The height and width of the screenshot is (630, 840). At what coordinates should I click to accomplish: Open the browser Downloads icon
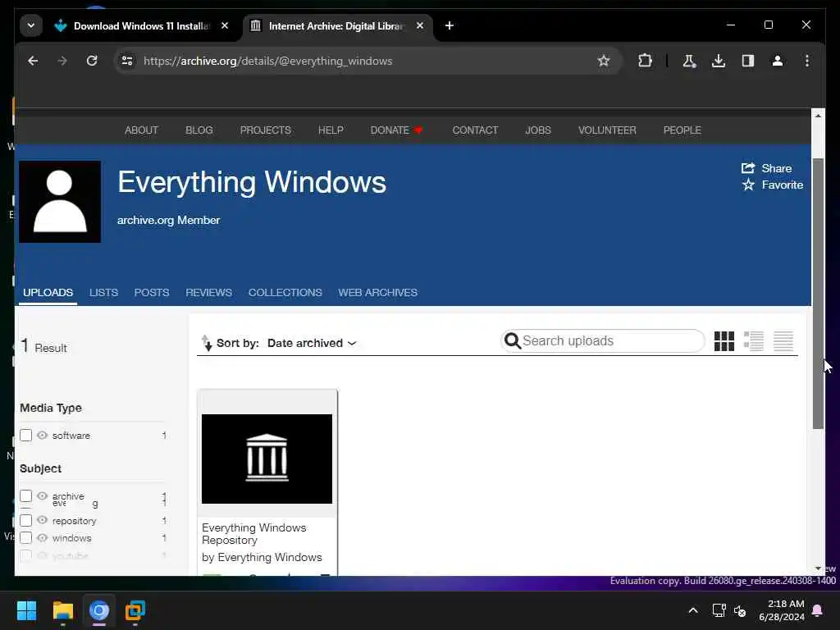pyautogui.click(x=719, y=61)
